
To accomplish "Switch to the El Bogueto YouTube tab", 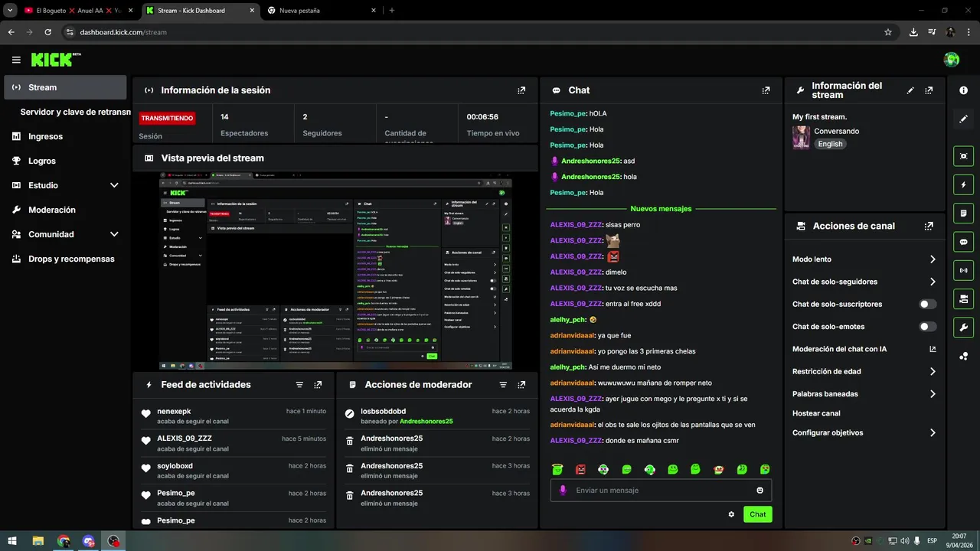I will click(77, 11).
